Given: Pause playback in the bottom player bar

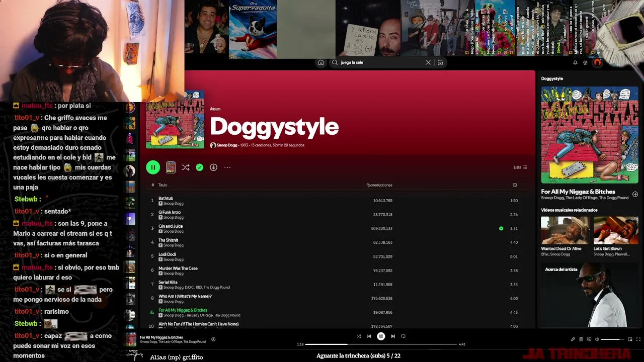Looking at the screenshot, I should click(381, 336).
